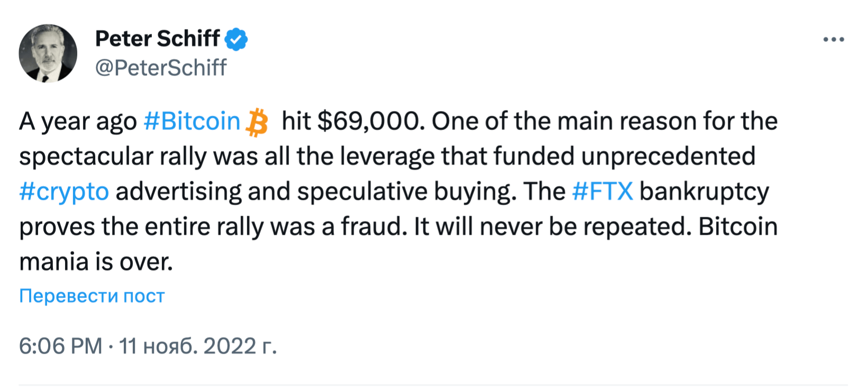The width and height of the screenshot is (868, 387).
Task: Open the three-dot more options menu
Action: [834, 40]
